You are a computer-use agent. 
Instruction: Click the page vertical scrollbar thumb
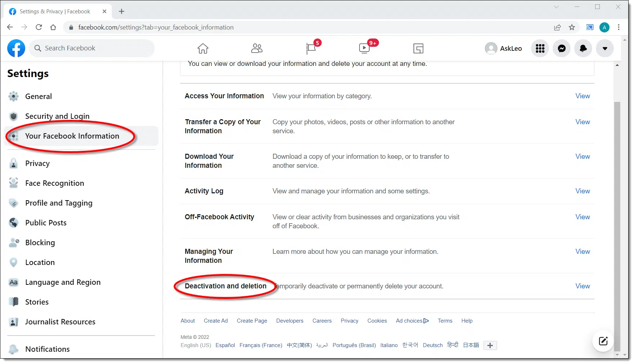[x=617, y=226]
